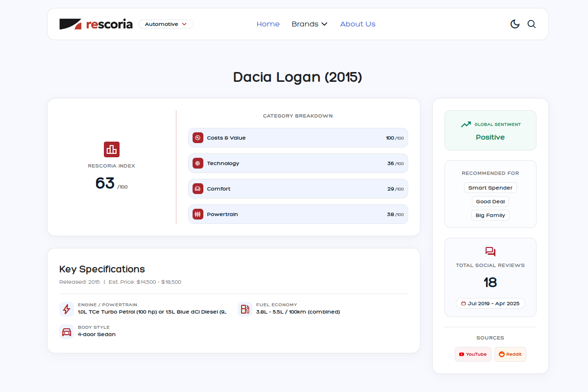Click the global sentiment trend icon
588x392 pixels.
tap(465, 124)
